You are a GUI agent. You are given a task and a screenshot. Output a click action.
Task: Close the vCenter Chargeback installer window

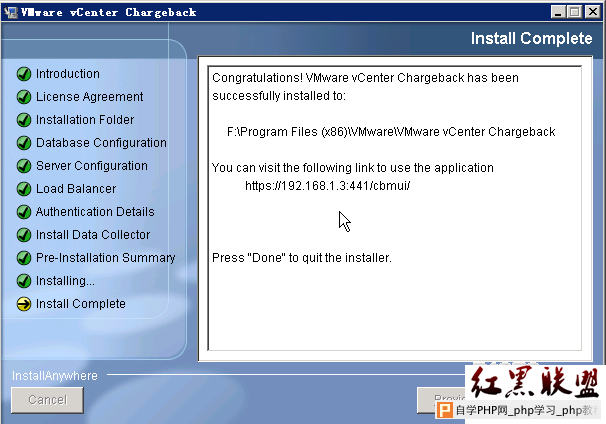592,12
